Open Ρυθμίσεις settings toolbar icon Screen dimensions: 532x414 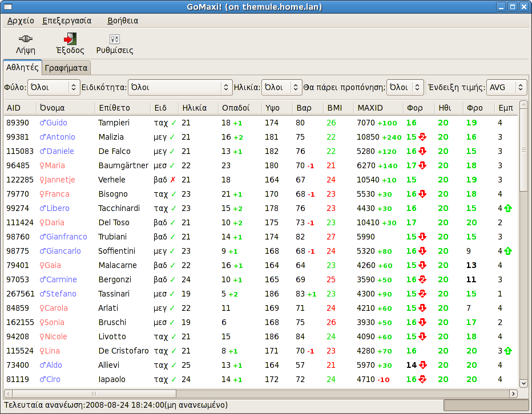point(115,39)
